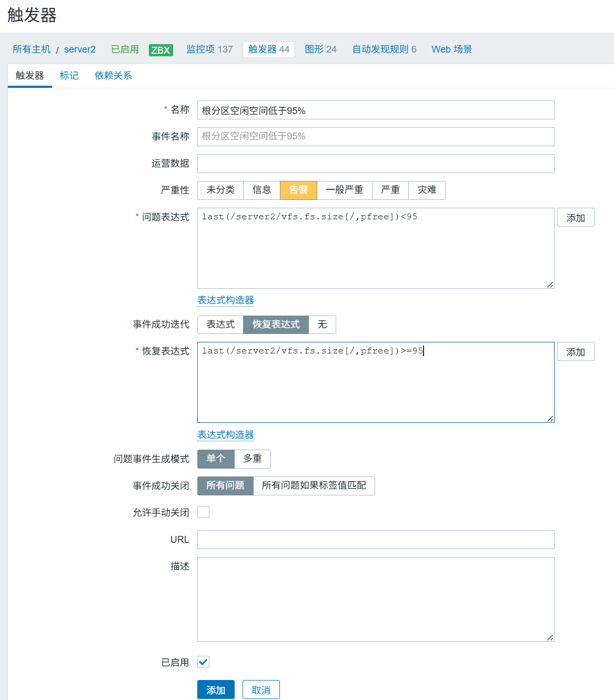Set severity to 未分类

click(x=220, y=190)
